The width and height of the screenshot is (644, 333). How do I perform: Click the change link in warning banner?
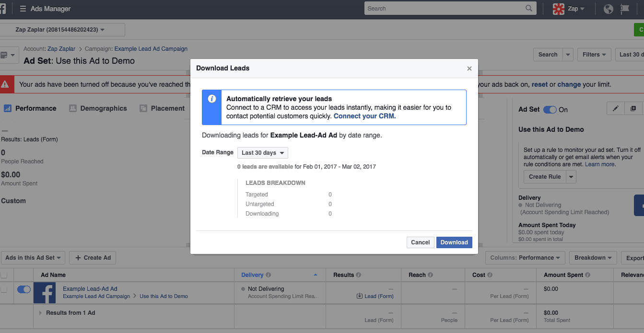click(x=569, y=84)
